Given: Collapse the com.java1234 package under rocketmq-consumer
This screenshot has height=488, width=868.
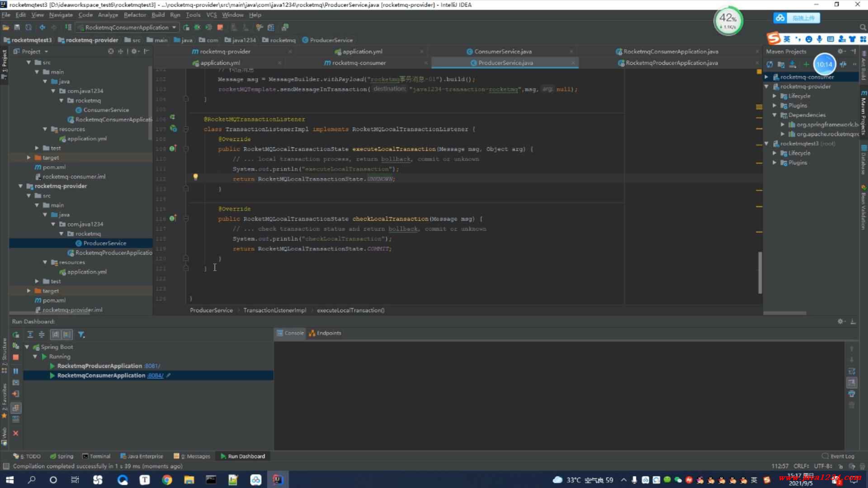Looking at the screenshot, I should tap(53, 91).
